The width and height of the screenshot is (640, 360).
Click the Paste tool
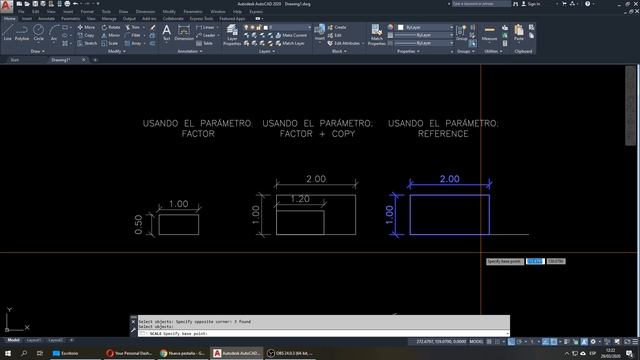point(519,33)
